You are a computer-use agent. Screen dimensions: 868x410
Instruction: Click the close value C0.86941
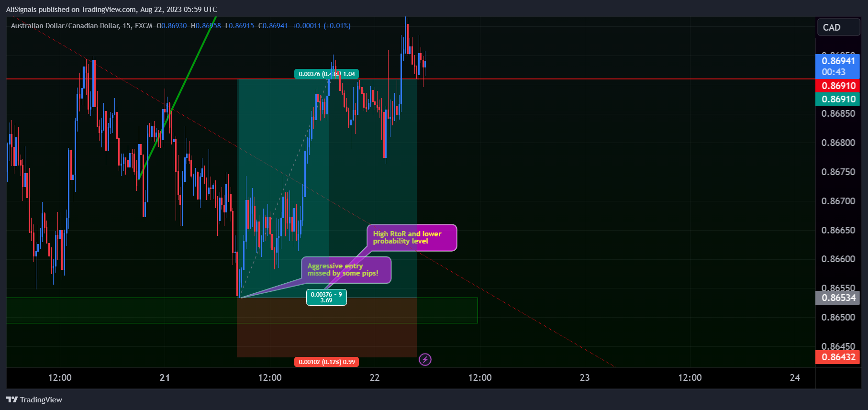pos(273,26)
